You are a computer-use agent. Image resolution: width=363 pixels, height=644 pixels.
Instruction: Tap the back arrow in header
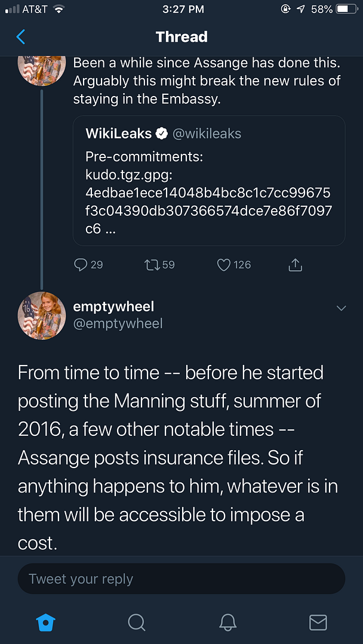click(21, 37)
